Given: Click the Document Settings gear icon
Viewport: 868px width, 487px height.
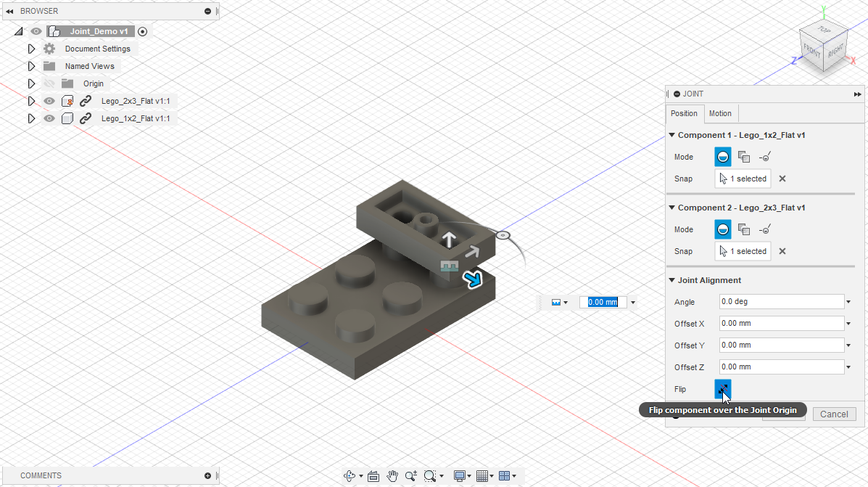Looking at the screenshot, I should pos(49,49).
